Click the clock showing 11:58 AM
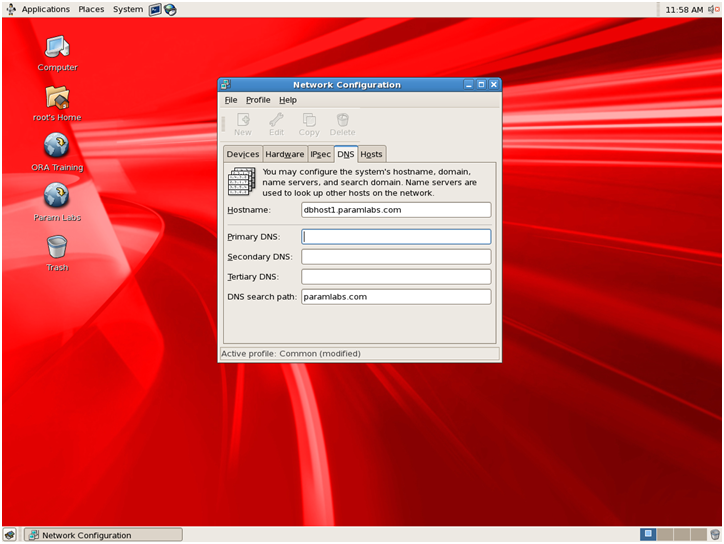This screenshot has height=544, width=724. point(684,10)
